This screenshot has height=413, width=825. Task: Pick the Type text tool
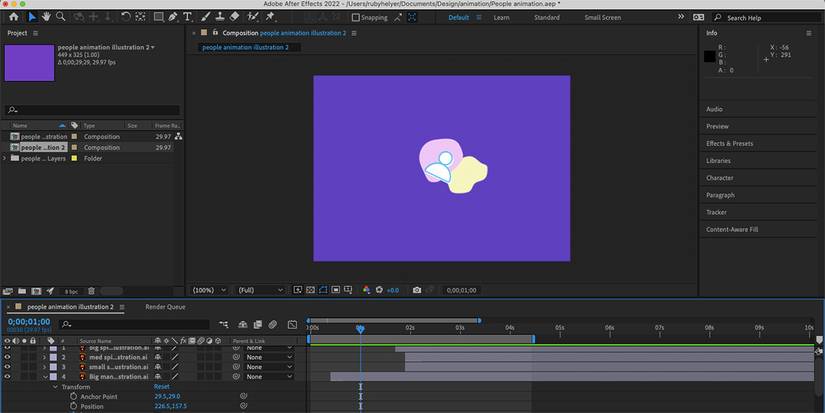pos(187,17)
